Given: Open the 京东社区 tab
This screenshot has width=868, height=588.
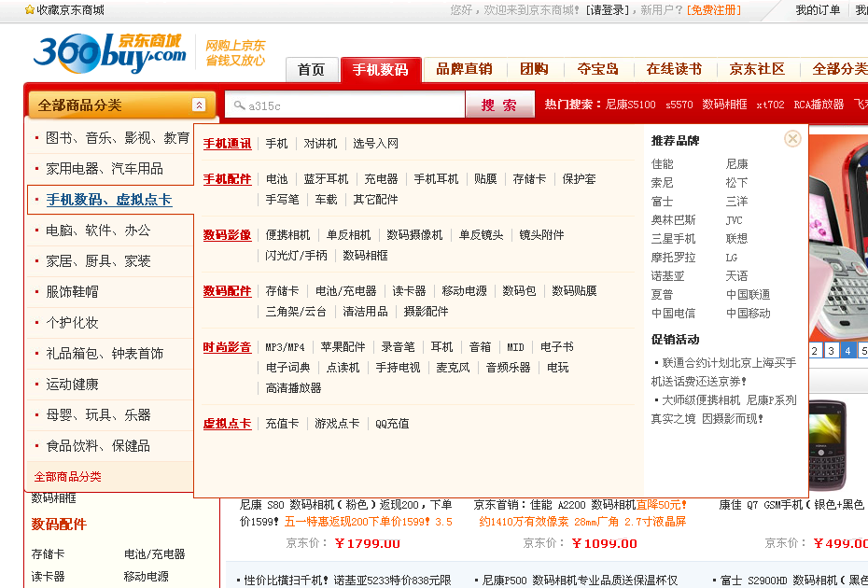Looking at the screenshot, I should point(757,69).
